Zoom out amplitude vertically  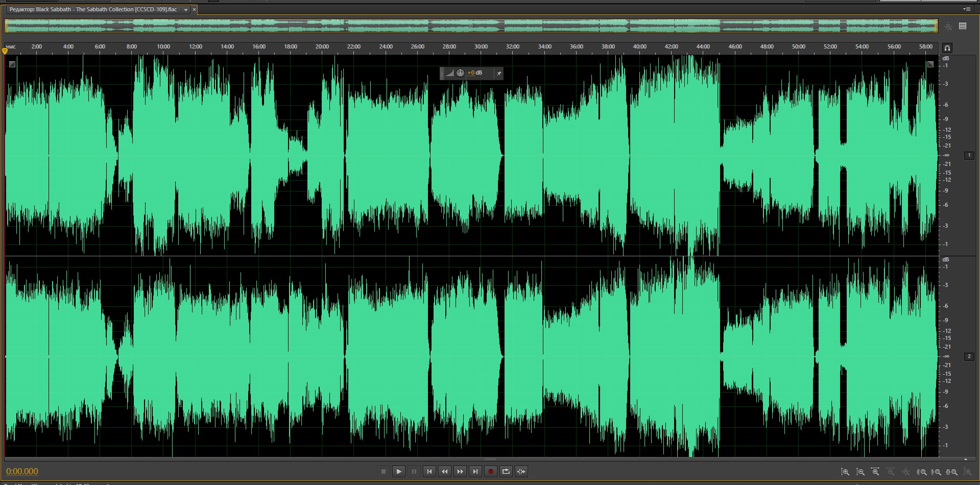861,472
